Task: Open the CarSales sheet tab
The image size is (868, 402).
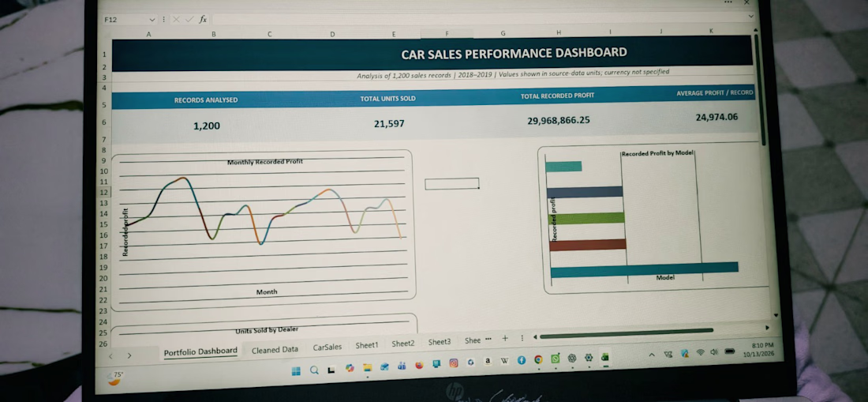Action: tap(327, 347)
